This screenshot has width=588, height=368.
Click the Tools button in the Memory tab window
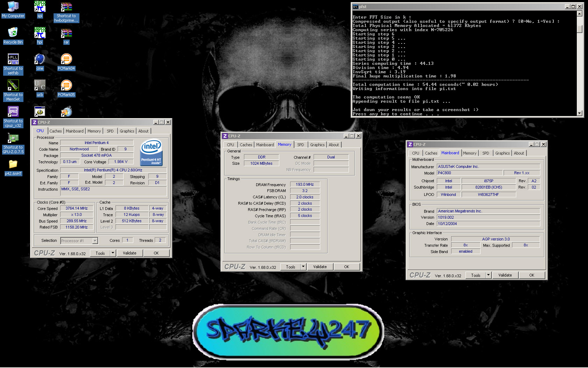point(290,267)
